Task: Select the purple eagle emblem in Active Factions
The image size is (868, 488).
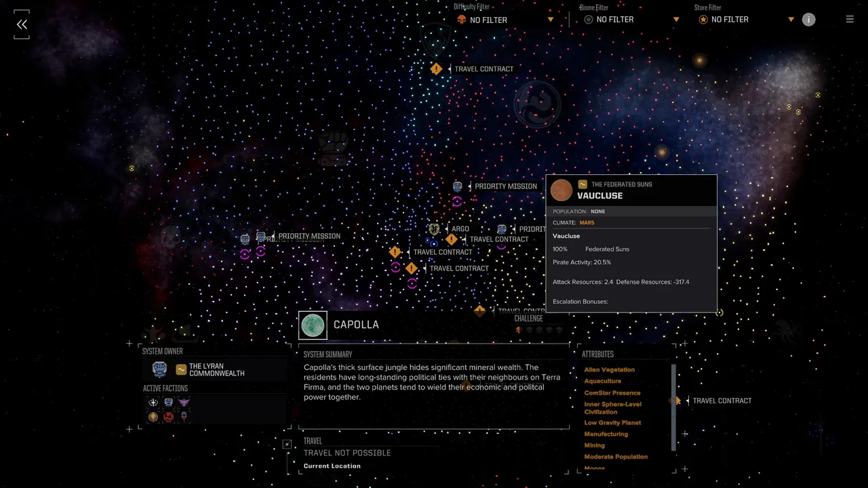Action: coord(184,403)
